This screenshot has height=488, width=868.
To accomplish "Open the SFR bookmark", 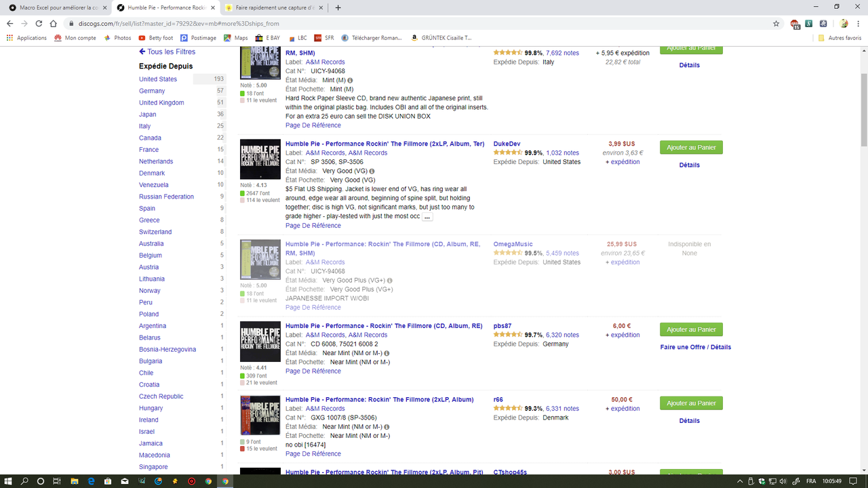I will [324, 38].
